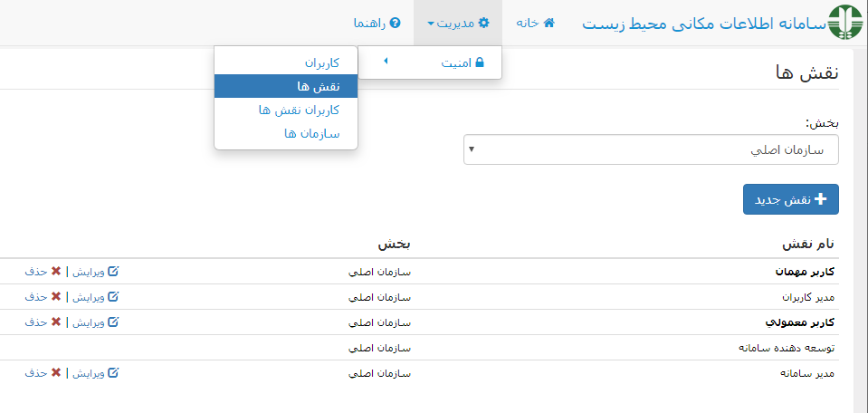Viewport: 868px width, 413px height.
Task: Select کاربران نقش ها menu entry
Action: point(286,110)
